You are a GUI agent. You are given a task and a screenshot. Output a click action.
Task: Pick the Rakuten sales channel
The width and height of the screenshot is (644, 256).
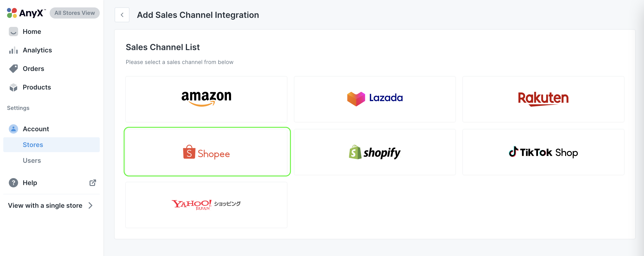[543, 99]
